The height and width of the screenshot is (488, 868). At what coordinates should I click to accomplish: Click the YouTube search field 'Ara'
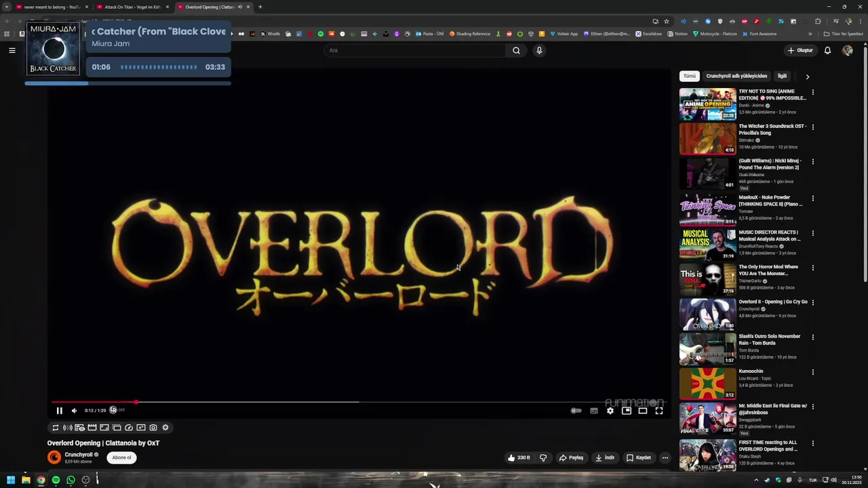415,50
